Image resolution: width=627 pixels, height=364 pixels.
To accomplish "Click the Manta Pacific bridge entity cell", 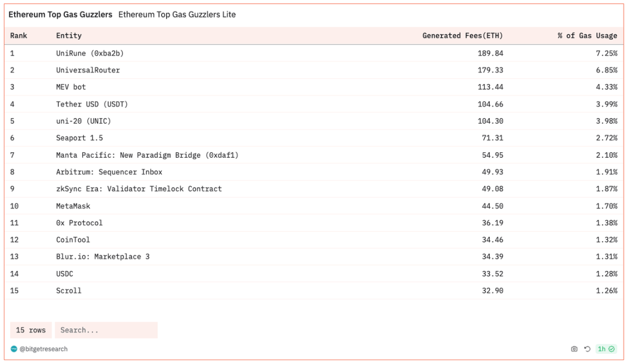I will pos(147,155).
